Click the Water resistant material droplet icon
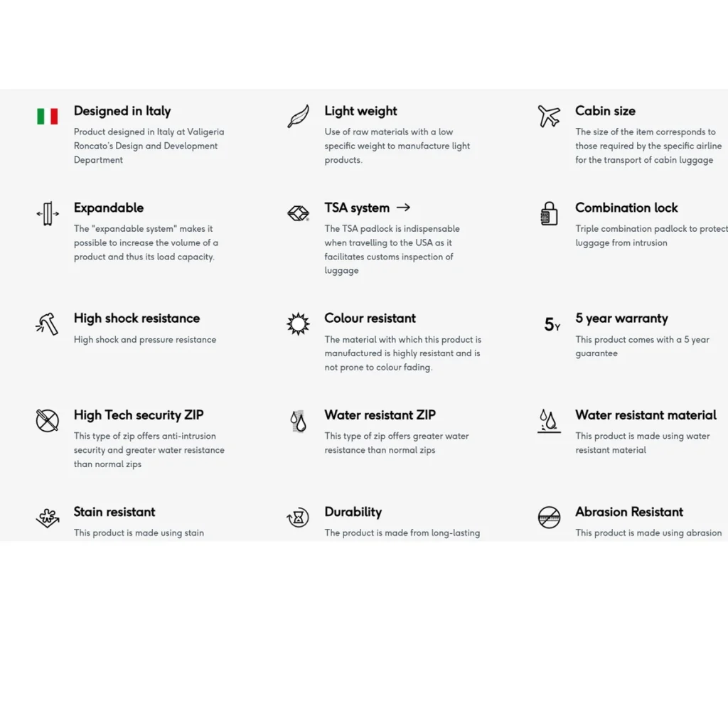The width and height of the screenshot is (728, 728). pos(549,421)
